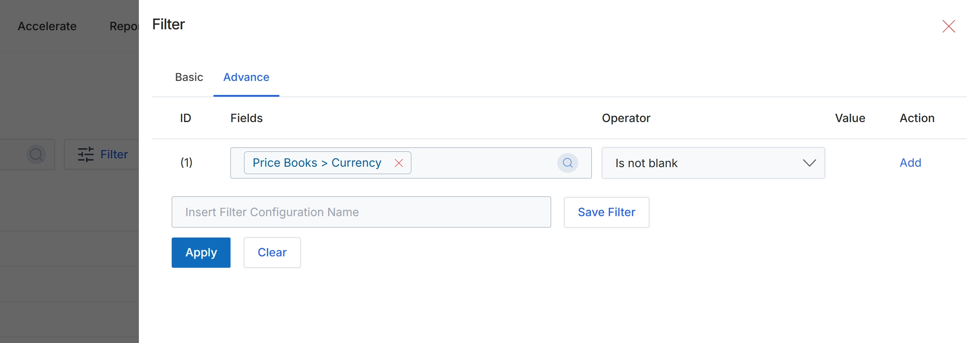
Task: Close the Filter panel with red X
Action: click(x=948, y=26)
